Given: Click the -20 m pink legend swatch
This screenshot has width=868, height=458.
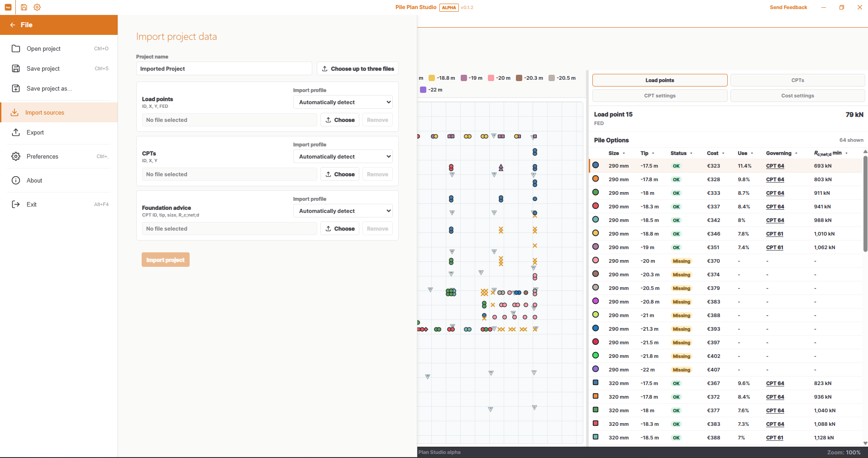Looking at the screenshot, I should [x=491, y=78].
